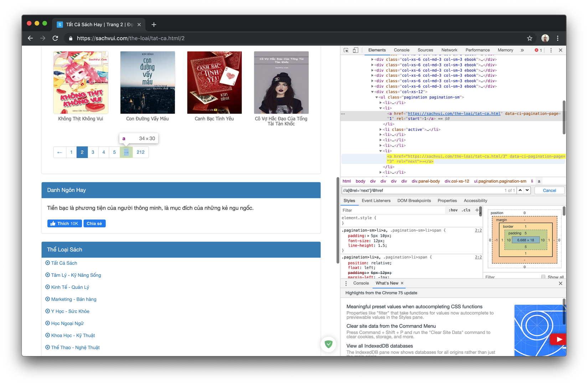Select the drawer Console tab
This screenshot has height=385, width=588.
(361, 283)
